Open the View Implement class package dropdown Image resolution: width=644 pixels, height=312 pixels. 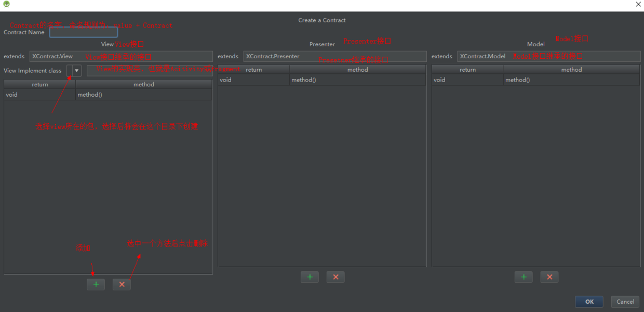click(x=77, y=71)
